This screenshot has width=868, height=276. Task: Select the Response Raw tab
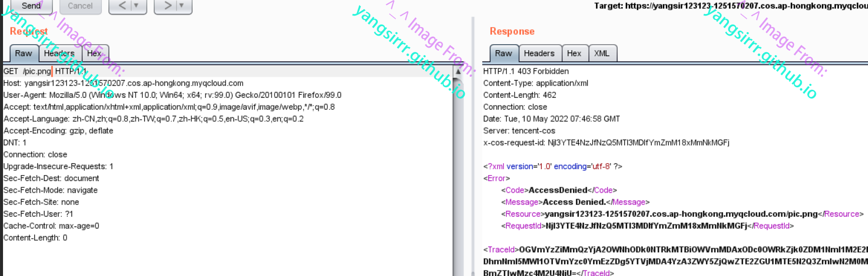point(504,53)
